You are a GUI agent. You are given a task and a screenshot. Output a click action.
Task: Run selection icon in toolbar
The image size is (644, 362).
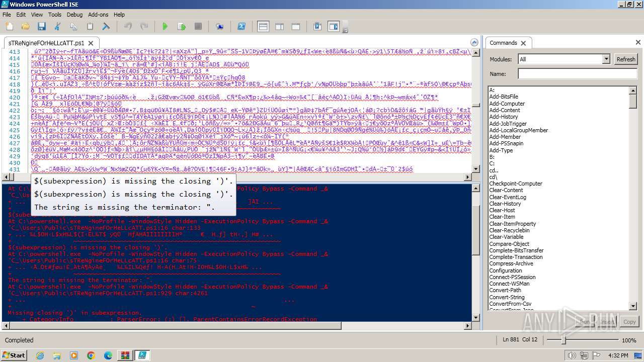pos(182,26)
